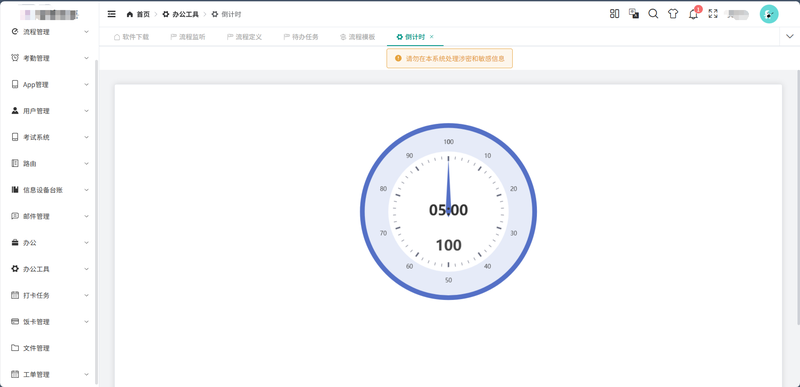Click the 办公工具 gear icon in sidebar

(x=15, y=269)
